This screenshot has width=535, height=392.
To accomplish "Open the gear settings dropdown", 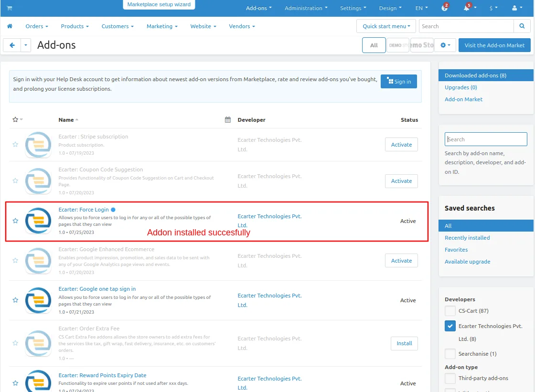I will point(445,45).
